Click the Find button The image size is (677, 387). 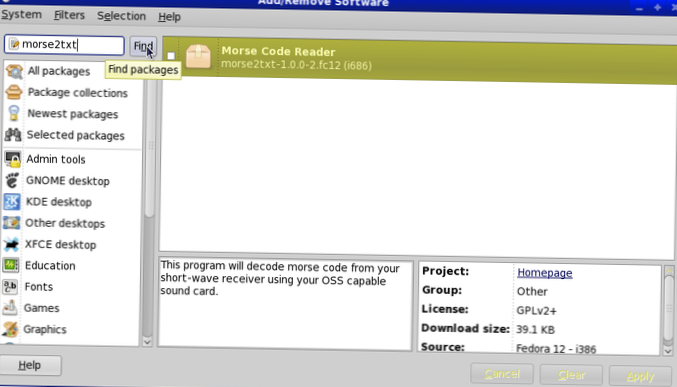(143, 46)
